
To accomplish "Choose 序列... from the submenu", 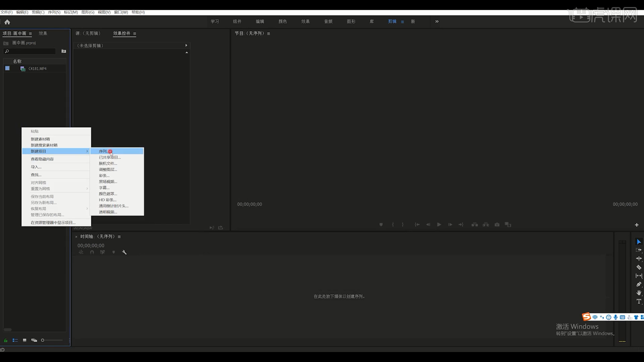I will (x=117, y=152).
